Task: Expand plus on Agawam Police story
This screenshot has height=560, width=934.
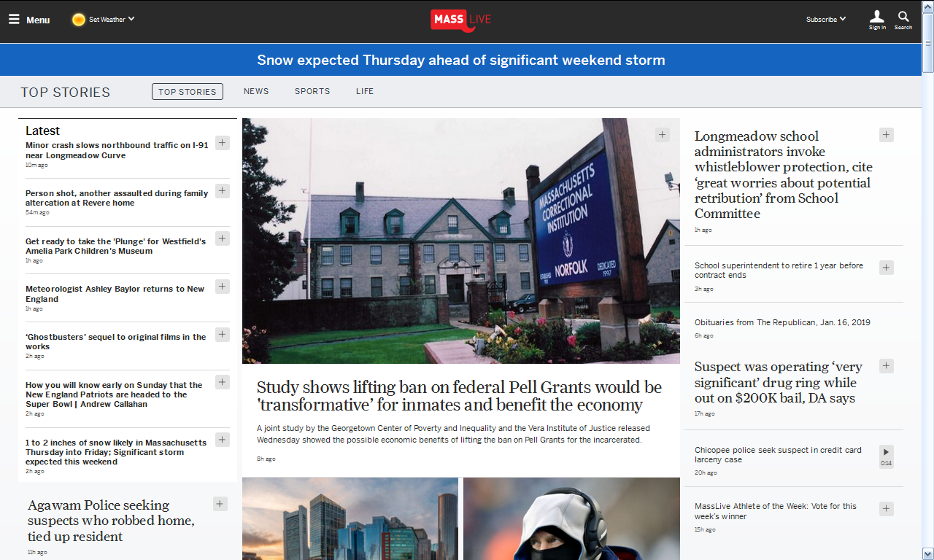Action: (x=220, y=504)
